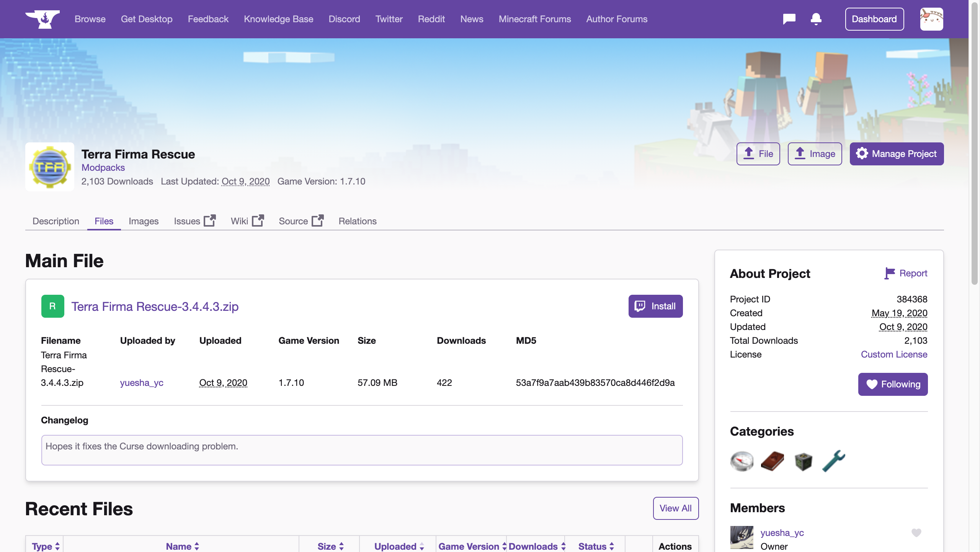980x552 pixels.
Task: Click View All recent files
Action: [x=676, y=508]
